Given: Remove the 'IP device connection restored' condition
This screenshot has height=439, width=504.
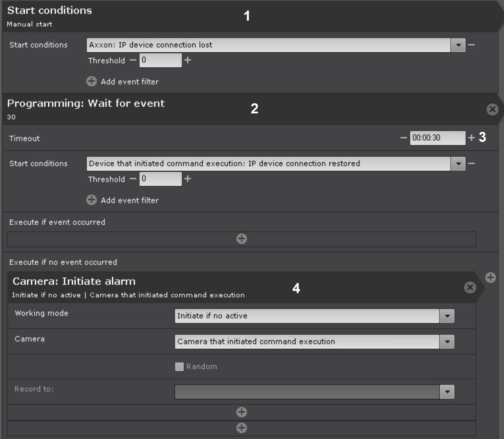Looking at the screenshot, I should pyautogui.click(x=472, y=163).
